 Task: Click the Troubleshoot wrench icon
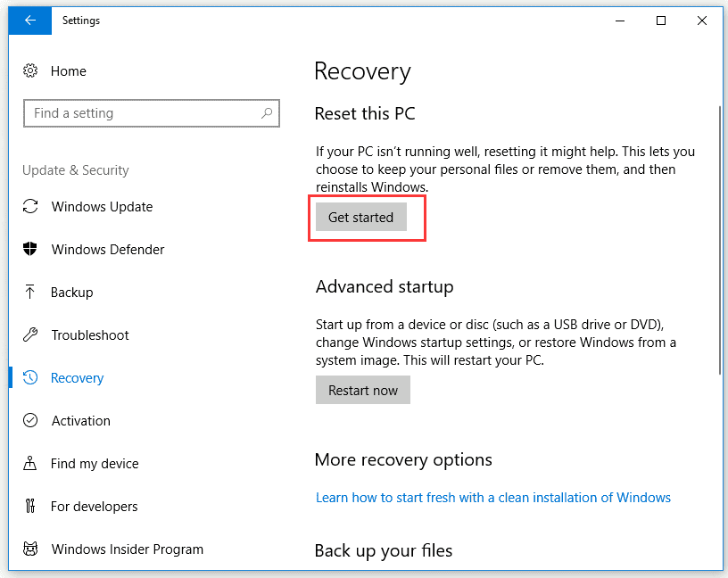click(x=30, y=335)
